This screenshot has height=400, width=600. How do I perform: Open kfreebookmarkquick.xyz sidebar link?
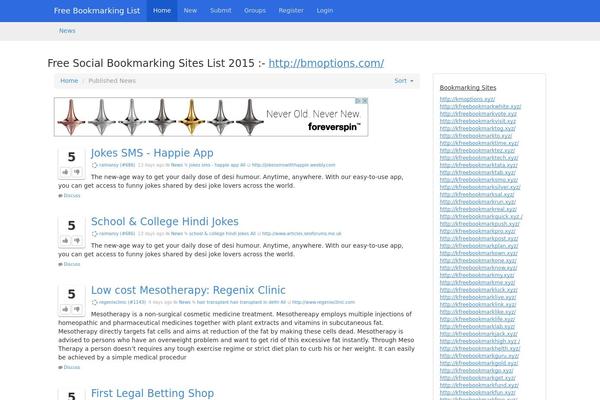(x=481, y=216)
